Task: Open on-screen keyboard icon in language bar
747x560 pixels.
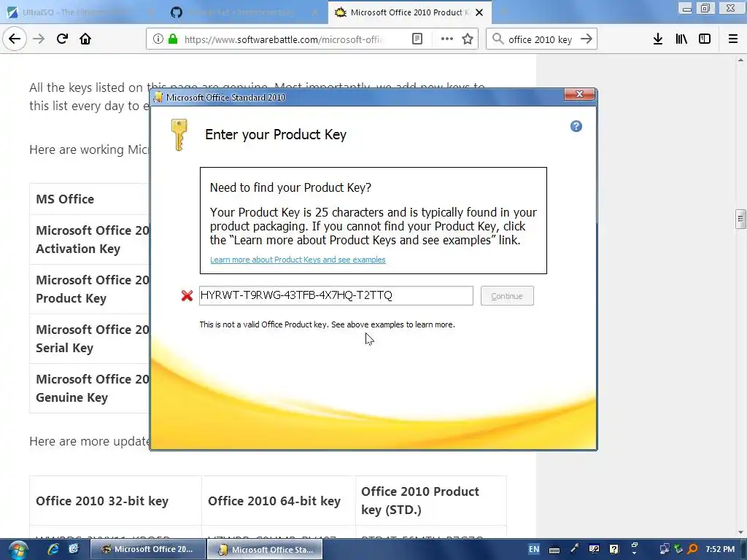Action: 554,550
